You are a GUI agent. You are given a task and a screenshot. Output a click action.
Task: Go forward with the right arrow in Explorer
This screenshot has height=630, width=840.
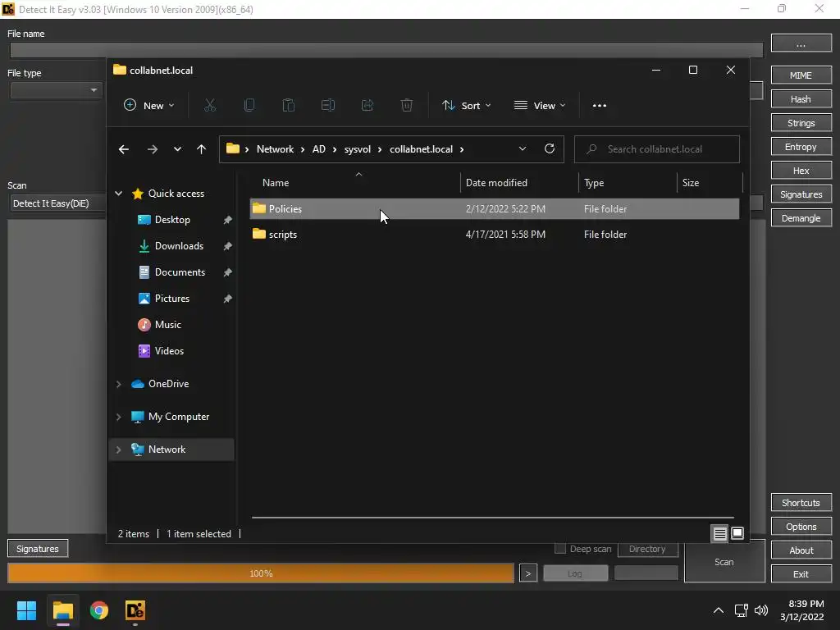point(153,149)
